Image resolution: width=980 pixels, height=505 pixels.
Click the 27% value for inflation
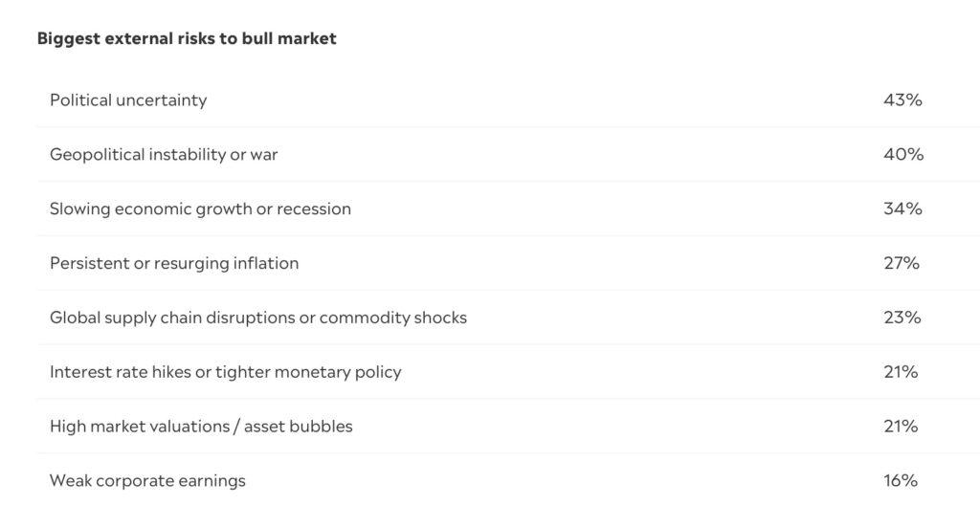(x=901, y=263)
